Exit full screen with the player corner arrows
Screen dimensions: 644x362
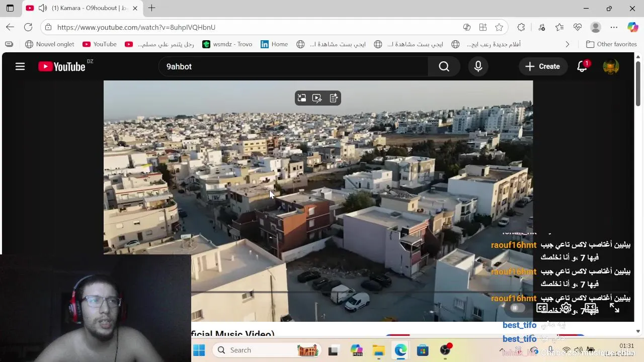614,308
